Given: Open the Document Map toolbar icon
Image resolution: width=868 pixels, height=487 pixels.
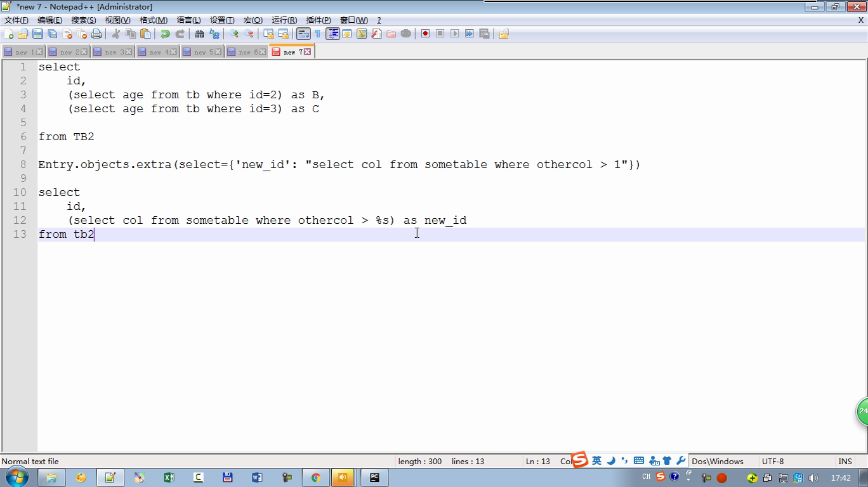Looking at the screenshot, I should (362, 34).
